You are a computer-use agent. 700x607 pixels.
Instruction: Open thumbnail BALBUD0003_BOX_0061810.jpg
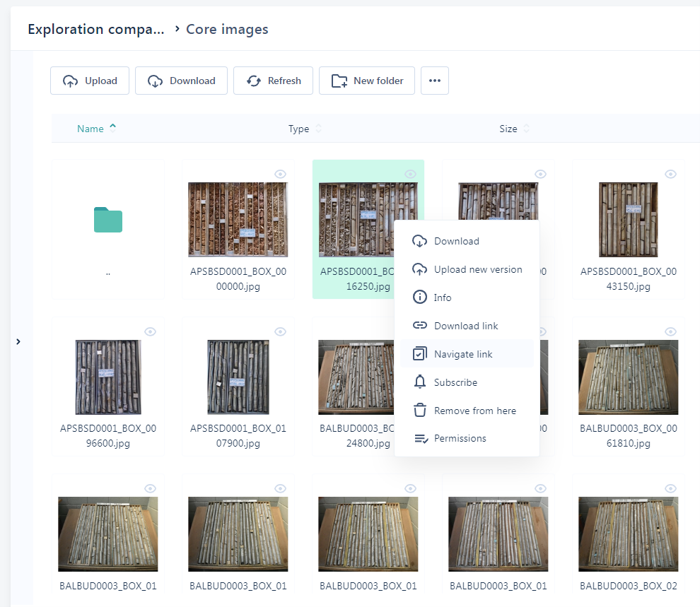[x=628, y=377]
